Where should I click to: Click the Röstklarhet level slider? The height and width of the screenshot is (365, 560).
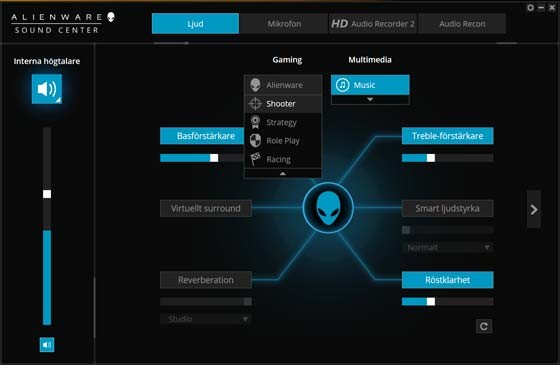pos(448,302)
